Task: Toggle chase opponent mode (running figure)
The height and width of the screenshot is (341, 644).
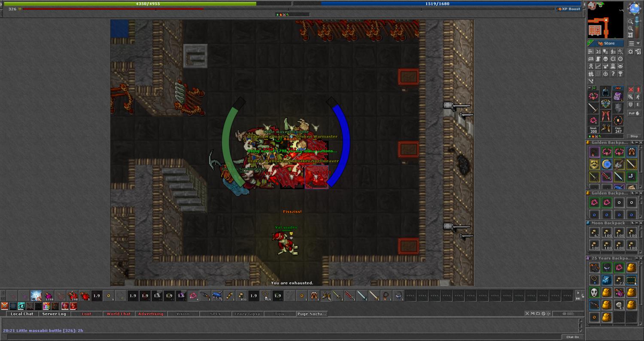Action: 638,97
